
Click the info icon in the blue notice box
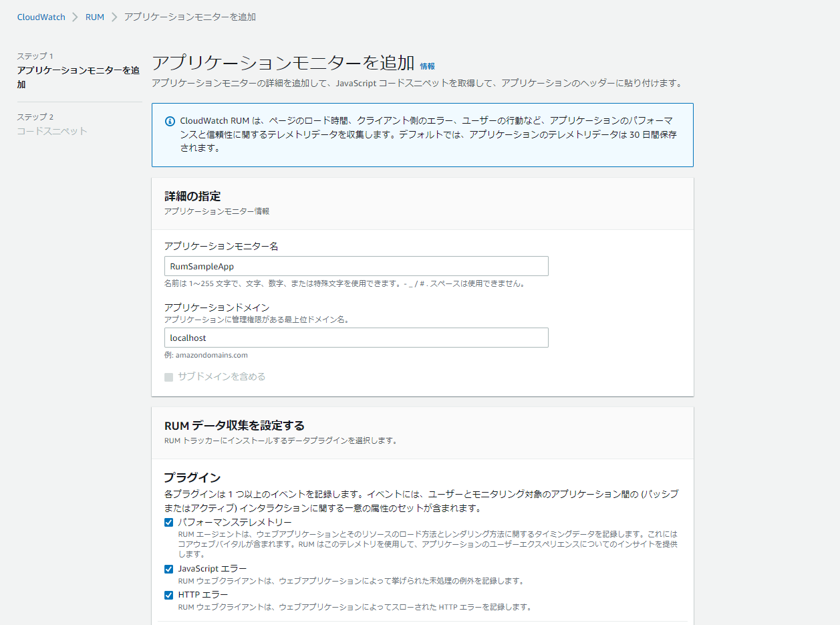pyautogui.click(x=170, y=121)
